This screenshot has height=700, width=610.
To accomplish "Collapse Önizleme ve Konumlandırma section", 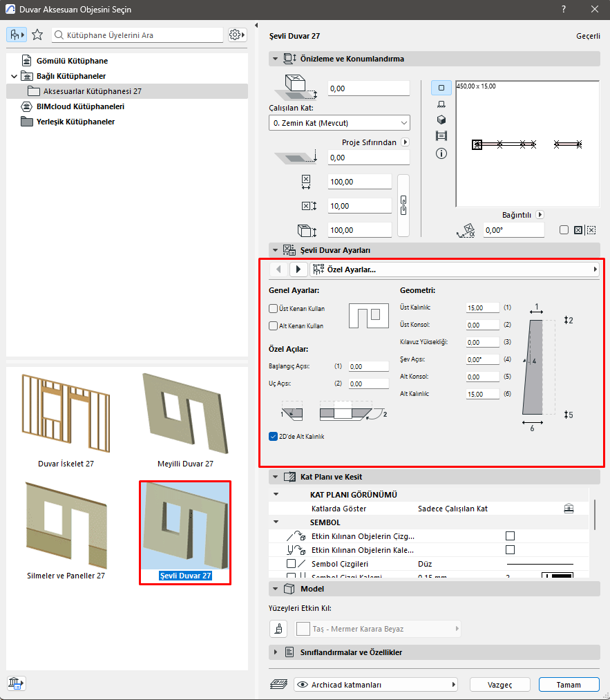I will click(x=276, y=59).
